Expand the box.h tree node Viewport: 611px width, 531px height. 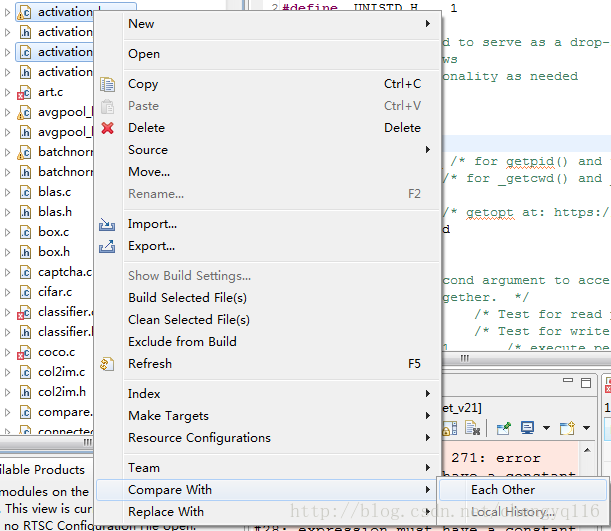pyautogui.click(x=7, y=252)
